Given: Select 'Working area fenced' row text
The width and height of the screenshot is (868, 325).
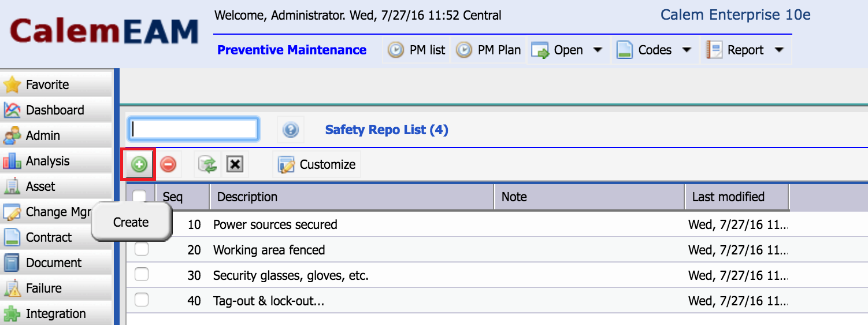Looking at the screenshot, I should (269, 250).
